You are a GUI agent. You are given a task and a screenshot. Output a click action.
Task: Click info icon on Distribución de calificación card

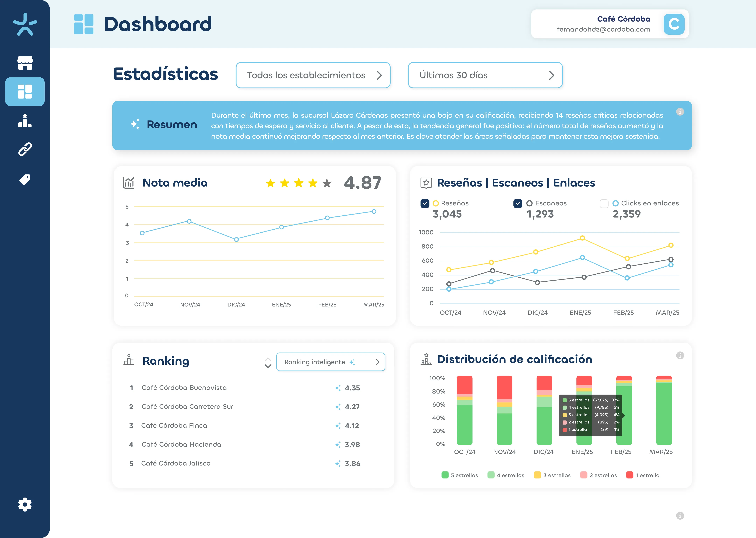[680, 356]
